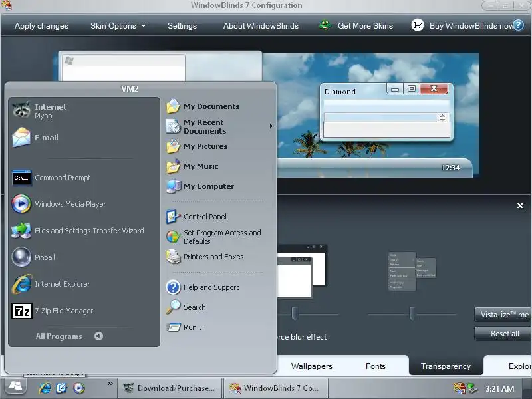Open Download/Purchase taskbar window button
The image size is (532, 399).
point(170,388)
